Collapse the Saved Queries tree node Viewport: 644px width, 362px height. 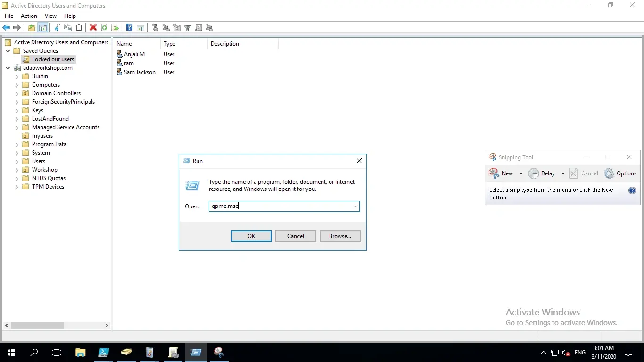[8, 51]
